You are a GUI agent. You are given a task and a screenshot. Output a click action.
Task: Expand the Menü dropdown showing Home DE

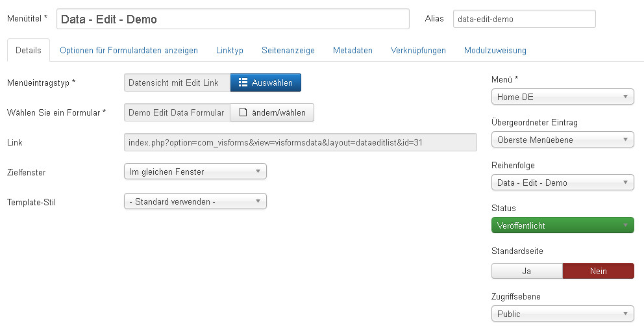(x=562, y=97)
